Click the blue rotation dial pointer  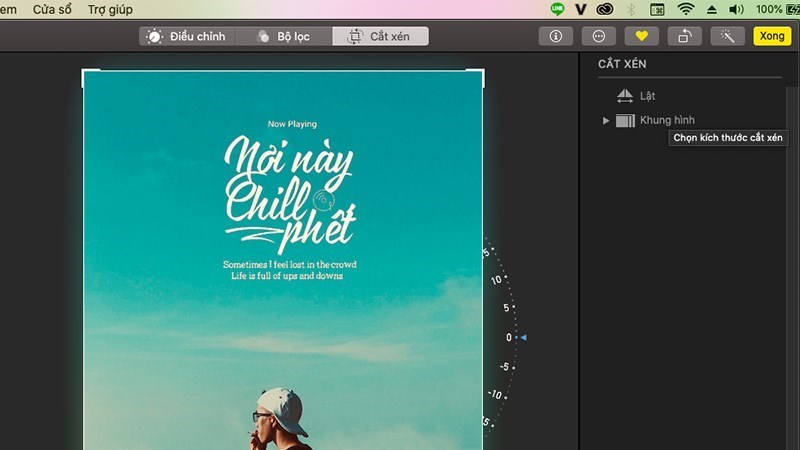pos(523,337)
